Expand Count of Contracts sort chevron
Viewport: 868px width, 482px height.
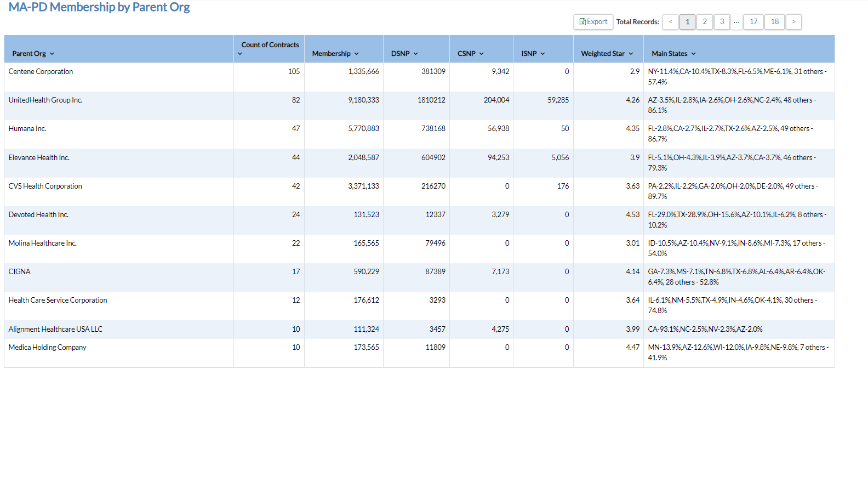[x=240, y=54]
